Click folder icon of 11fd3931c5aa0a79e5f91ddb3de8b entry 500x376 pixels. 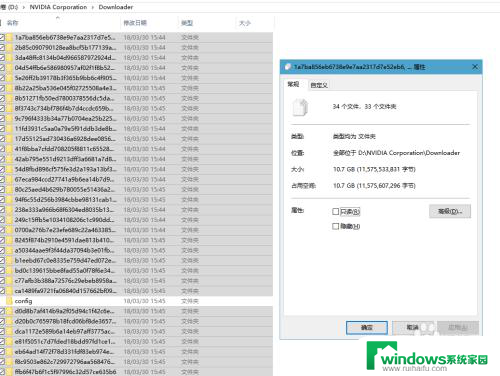[10, 129]
